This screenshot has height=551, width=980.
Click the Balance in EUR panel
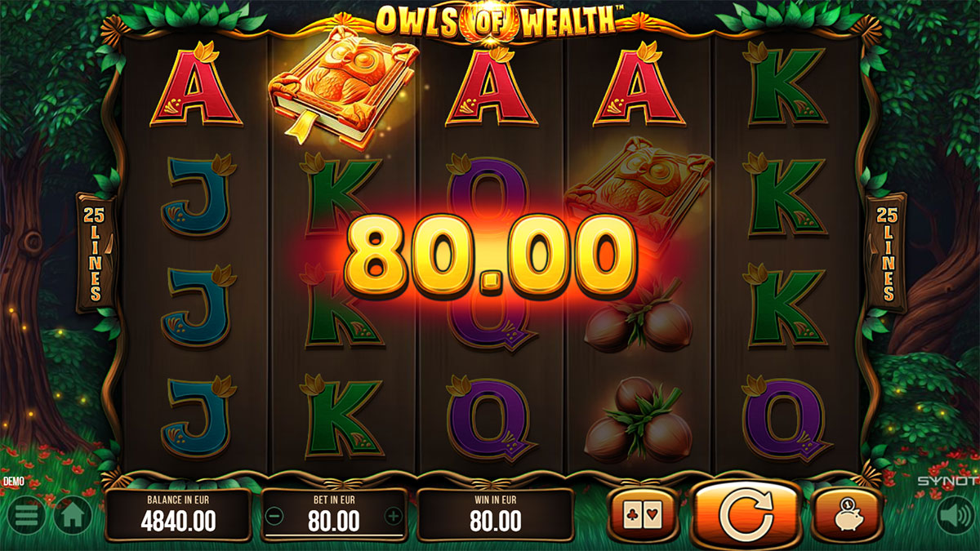coord(179,514)
